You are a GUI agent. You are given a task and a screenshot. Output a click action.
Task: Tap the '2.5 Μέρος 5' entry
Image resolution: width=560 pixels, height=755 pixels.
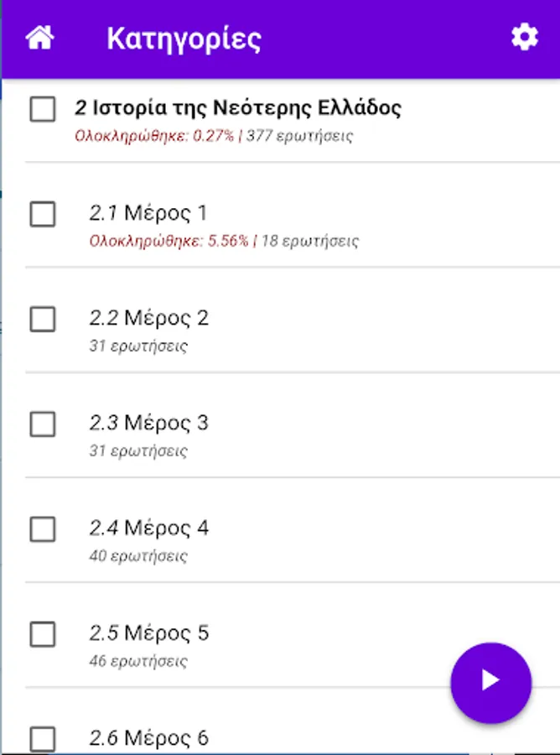[148, 633]
